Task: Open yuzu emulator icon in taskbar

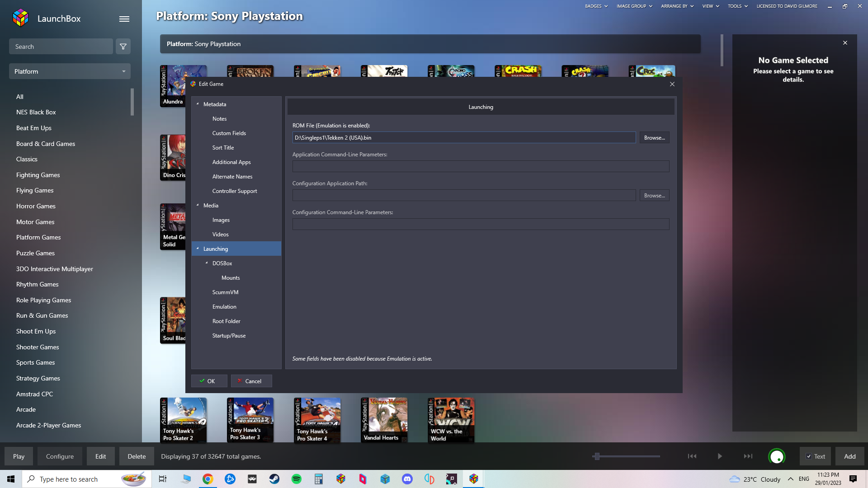Action: pos(429,479)
